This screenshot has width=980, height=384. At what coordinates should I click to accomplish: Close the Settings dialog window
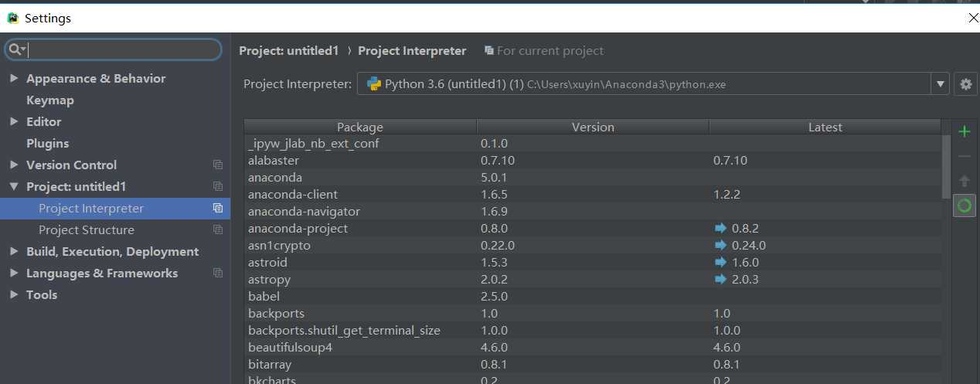click(972, 18)
